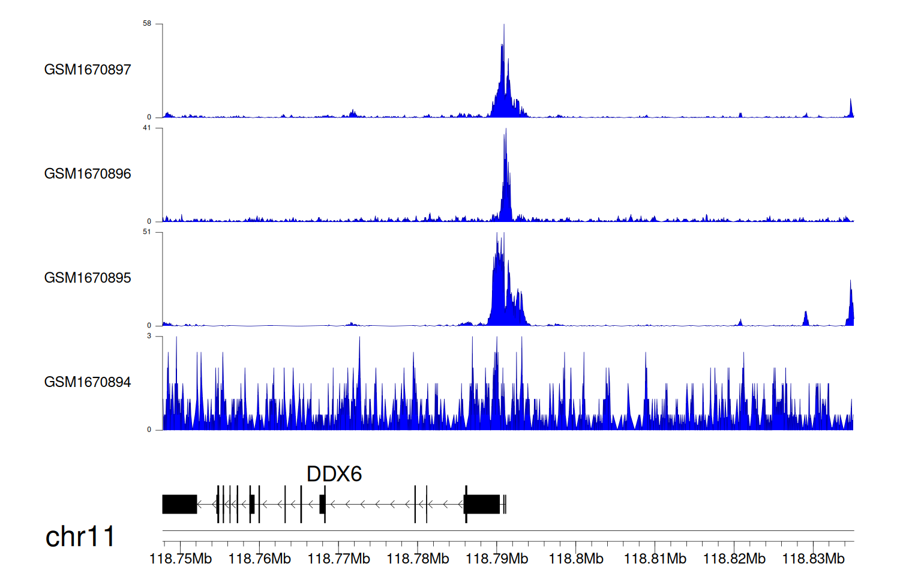The image size is (900, 588).
Task: Click the small peak left of GSM1670895's edge peak
Action: (x=806, y=319)
